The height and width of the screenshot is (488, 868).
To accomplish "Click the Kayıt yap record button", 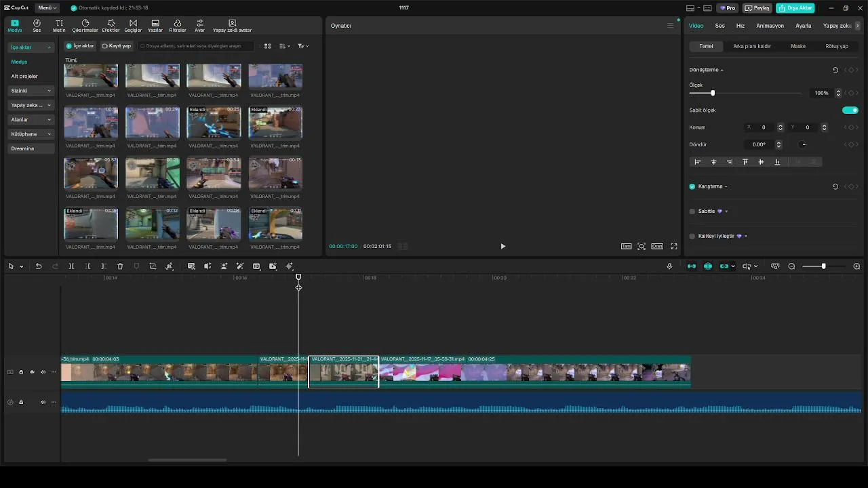I will tap(117, 46).
